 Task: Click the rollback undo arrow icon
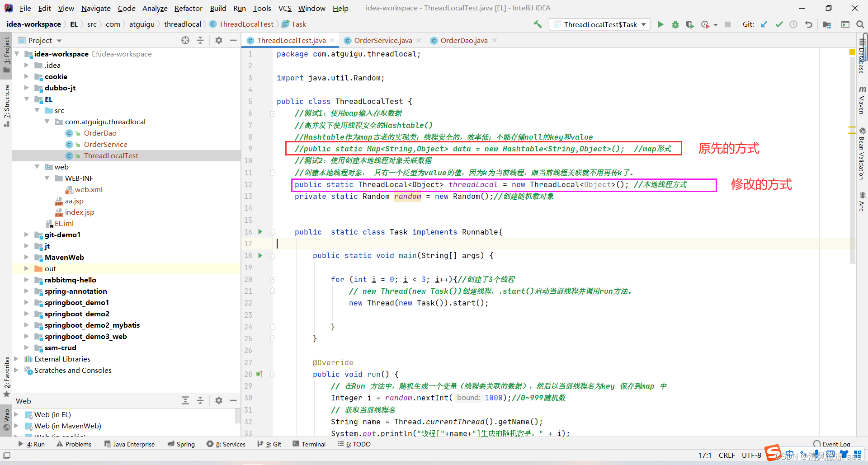point(809,24)
